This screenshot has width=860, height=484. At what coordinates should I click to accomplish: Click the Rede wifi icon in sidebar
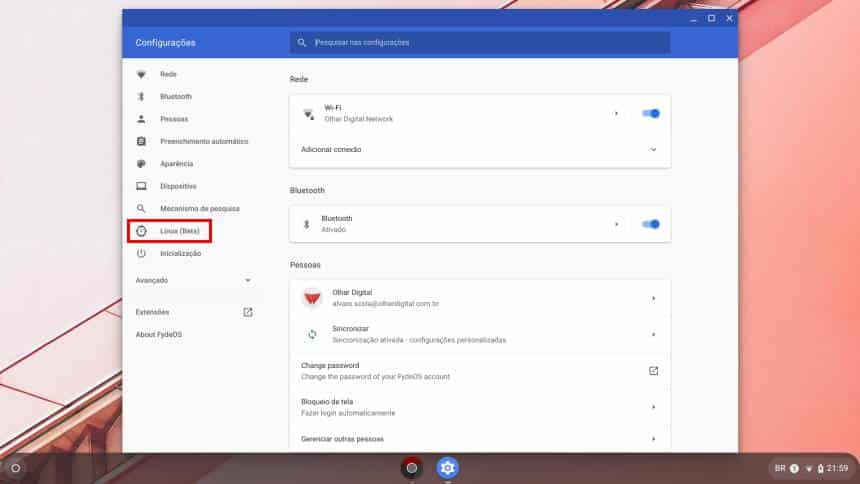coord(141,74)
